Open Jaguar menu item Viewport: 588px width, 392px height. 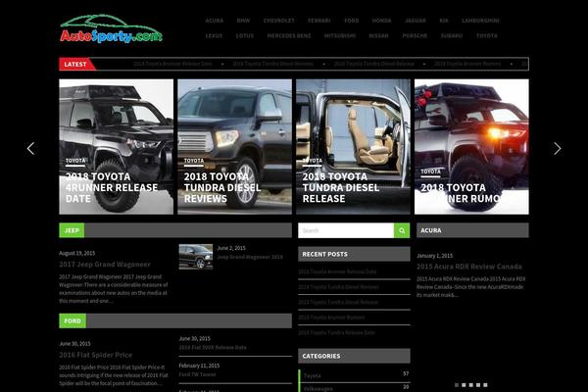[416, 21]
